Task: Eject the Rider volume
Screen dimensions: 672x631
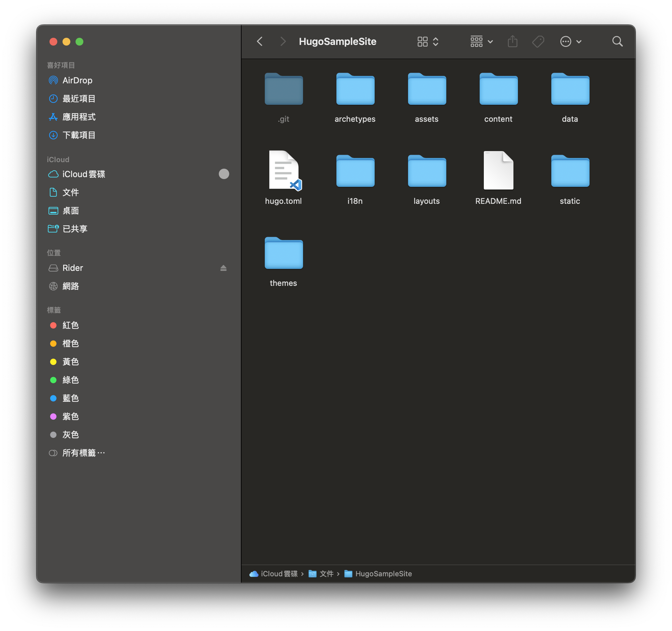Action: click(x=223, y=268)
